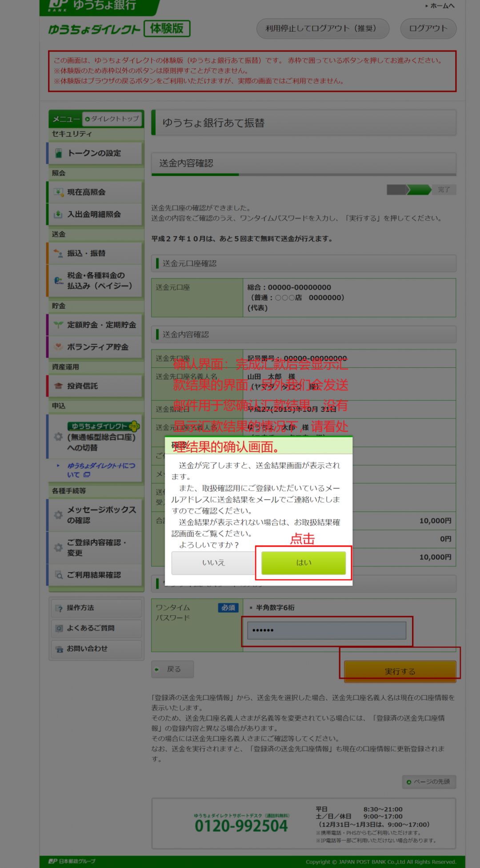Click the icon beside 現在高照会
The height and width of the screenshot is (868, 480).
tap(58, 192)
